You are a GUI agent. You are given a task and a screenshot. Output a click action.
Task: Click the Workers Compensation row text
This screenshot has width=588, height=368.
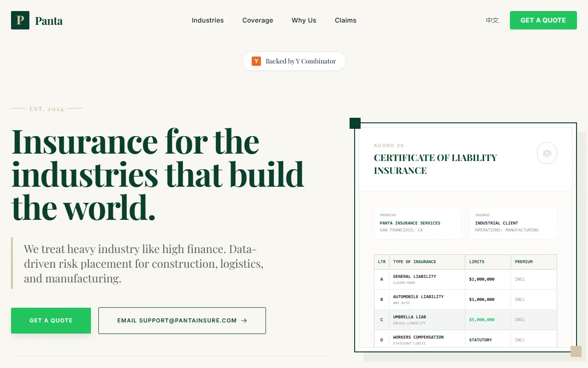[x=418, y=337]
